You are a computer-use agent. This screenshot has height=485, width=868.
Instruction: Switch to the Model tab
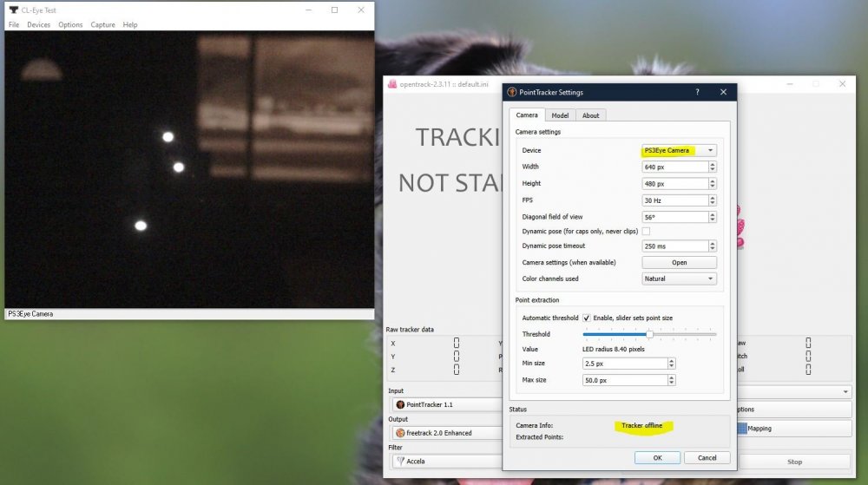pos(560,115)
